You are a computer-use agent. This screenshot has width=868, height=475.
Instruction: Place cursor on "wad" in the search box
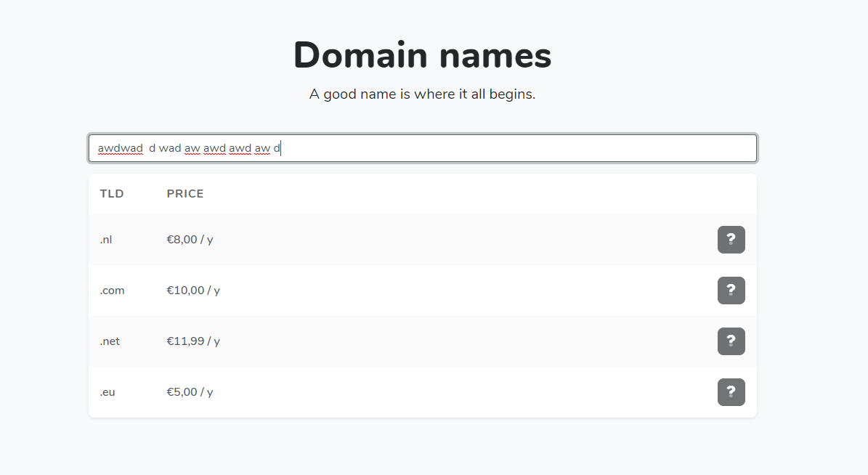[x=170, y=148]
